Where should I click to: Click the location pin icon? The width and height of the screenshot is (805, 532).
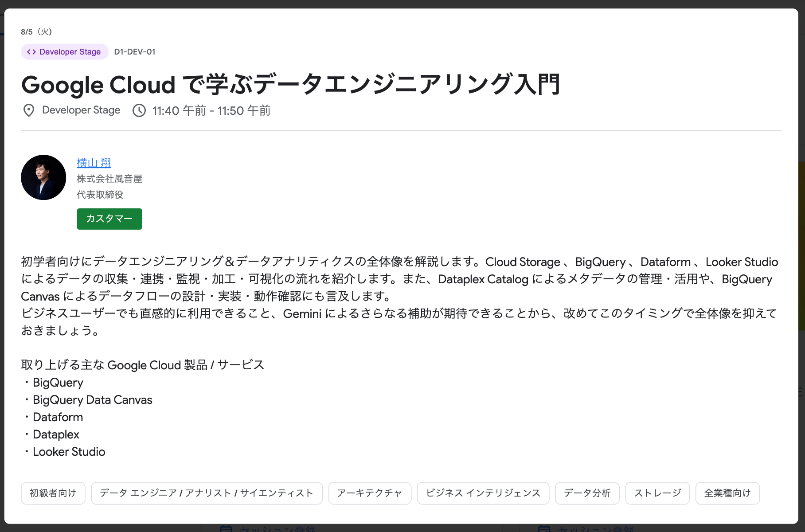pyautogui.click(x=29, y=110)
